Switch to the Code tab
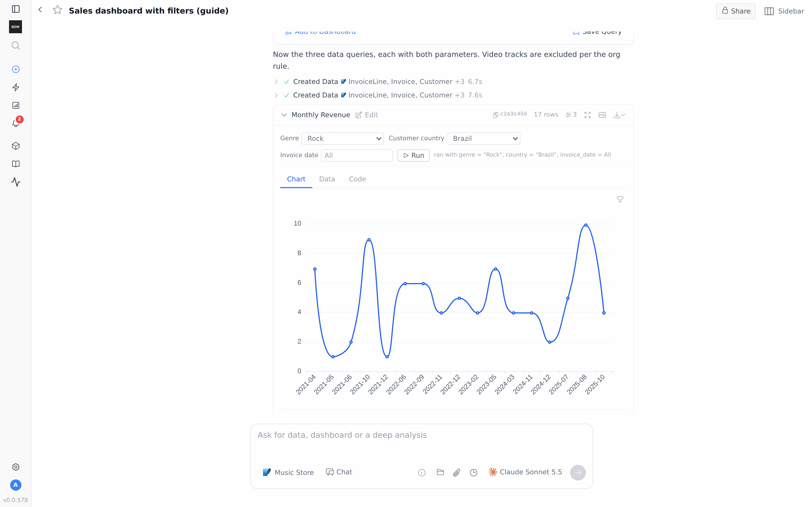This screenshot has width=812, height=507. (x=357, y=179)
